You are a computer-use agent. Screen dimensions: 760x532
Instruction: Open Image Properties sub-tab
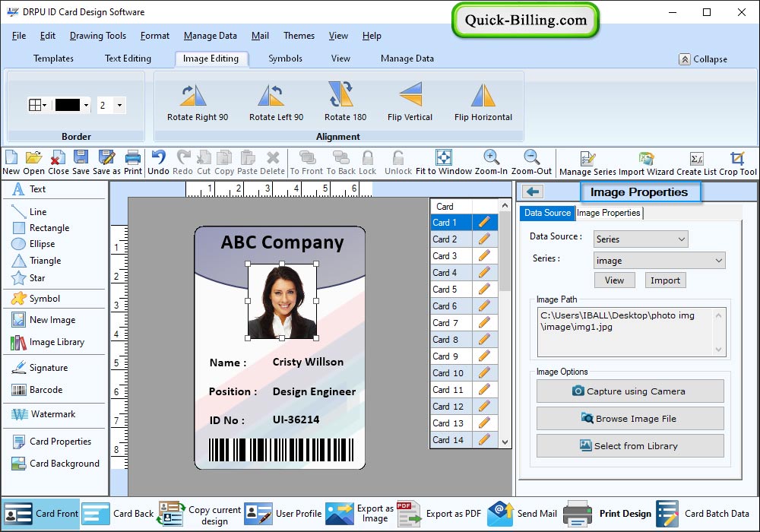[x=609, y=213]
